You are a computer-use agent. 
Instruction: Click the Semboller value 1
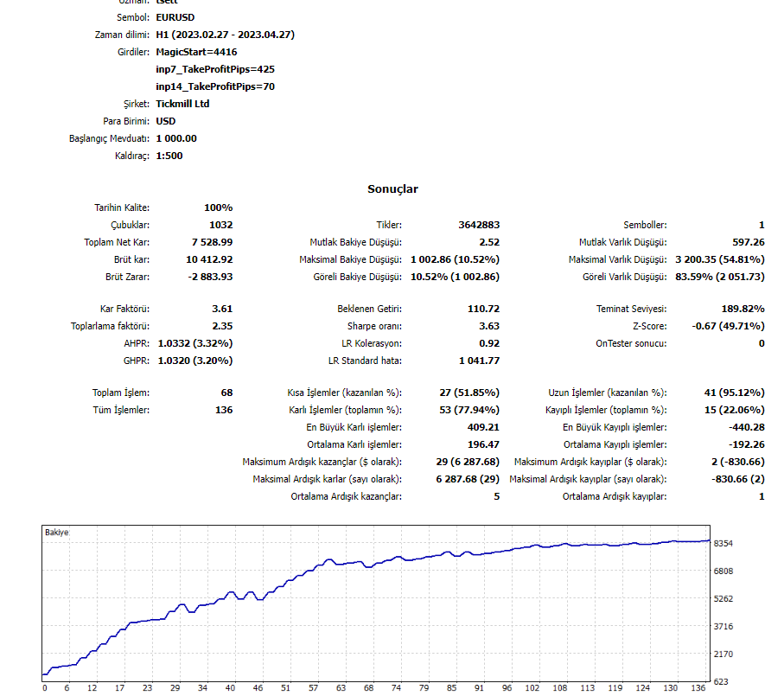pos(762,225)
